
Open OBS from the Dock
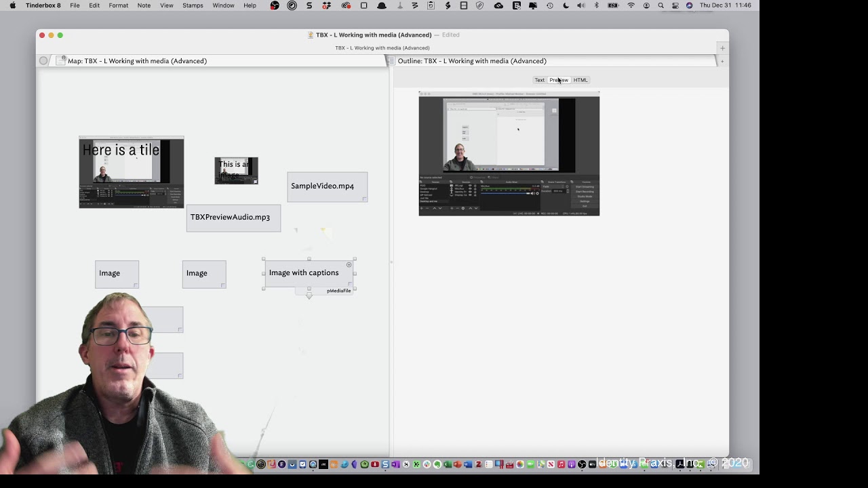coord(582,464)
